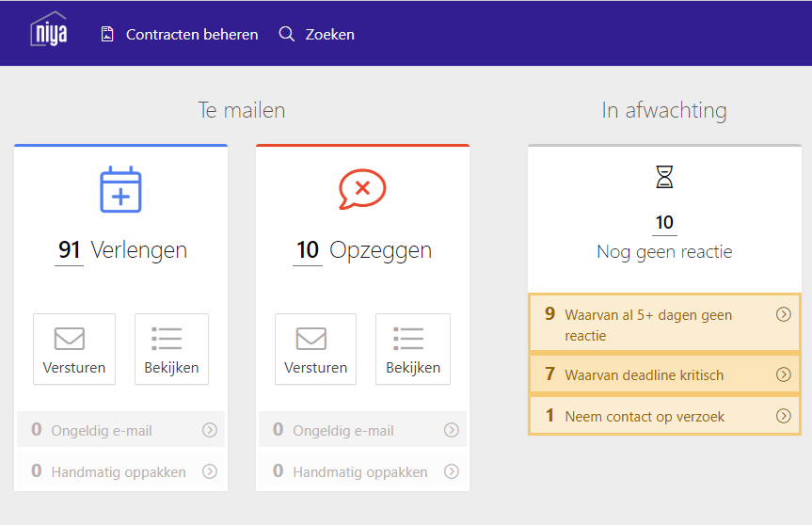
Task: Click the red speech bubble Opzeggen icon
Action: (362, 189)
